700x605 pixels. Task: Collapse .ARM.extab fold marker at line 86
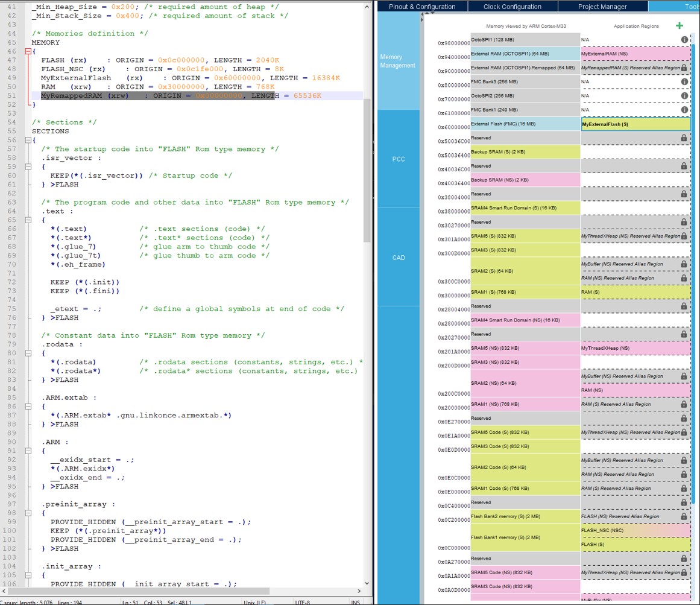coord(28,407)
